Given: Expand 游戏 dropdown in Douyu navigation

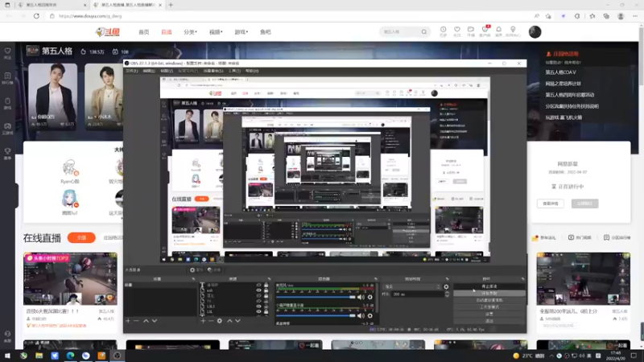Looking at the screenshot, I should pos(241,31).
